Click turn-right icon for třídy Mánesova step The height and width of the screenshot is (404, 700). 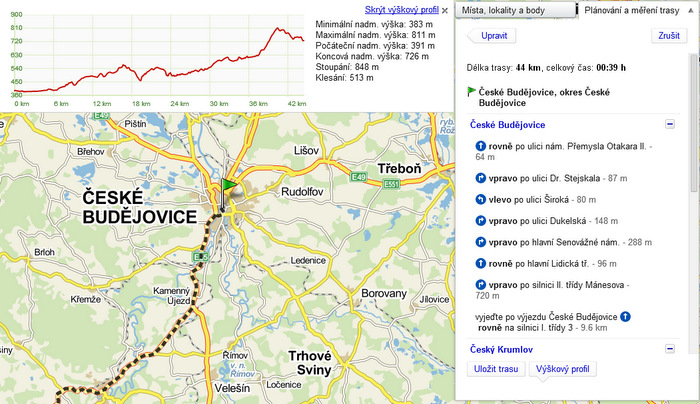coord(481,285)
